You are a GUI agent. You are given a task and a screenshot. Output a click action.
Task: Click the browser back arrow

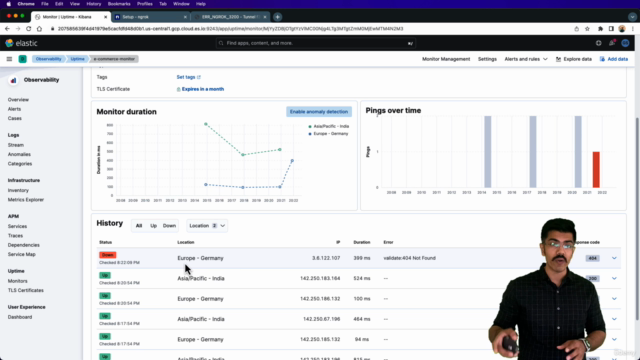click(7, 29)
